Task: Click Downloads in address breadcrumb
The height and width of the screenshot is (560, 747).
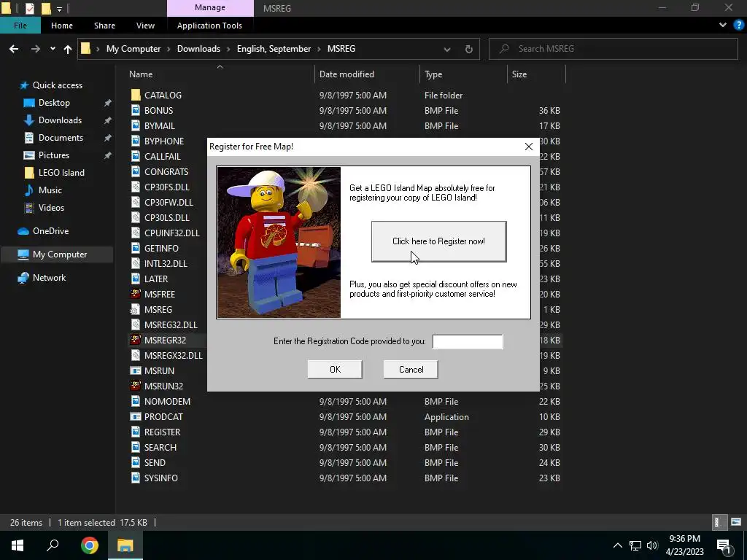Action: coord(198,49)
